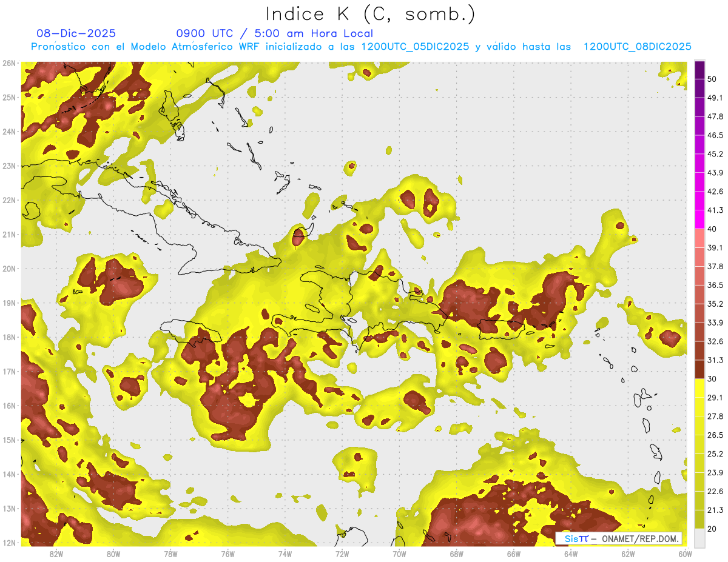Click the colorbar value "43.9"
Viewport: 728px width, 562px height.
coord(715,173)
